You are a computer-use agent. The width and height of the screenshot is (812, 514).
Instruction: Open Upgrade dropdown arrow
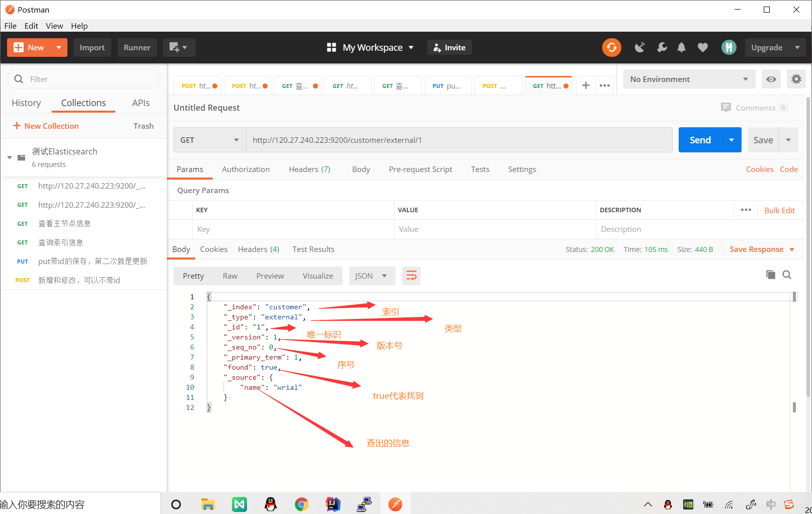(x=797, y=47)
